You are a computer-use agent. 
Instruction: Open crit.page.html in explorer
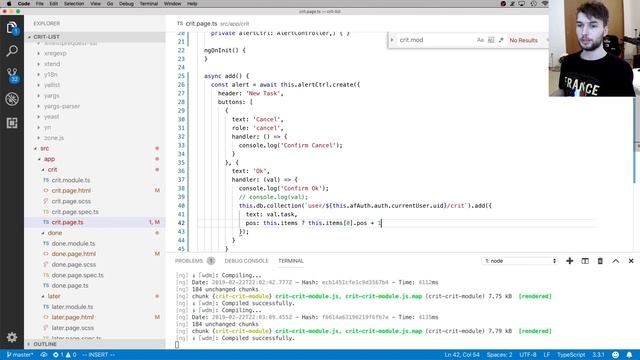(71, 191)
